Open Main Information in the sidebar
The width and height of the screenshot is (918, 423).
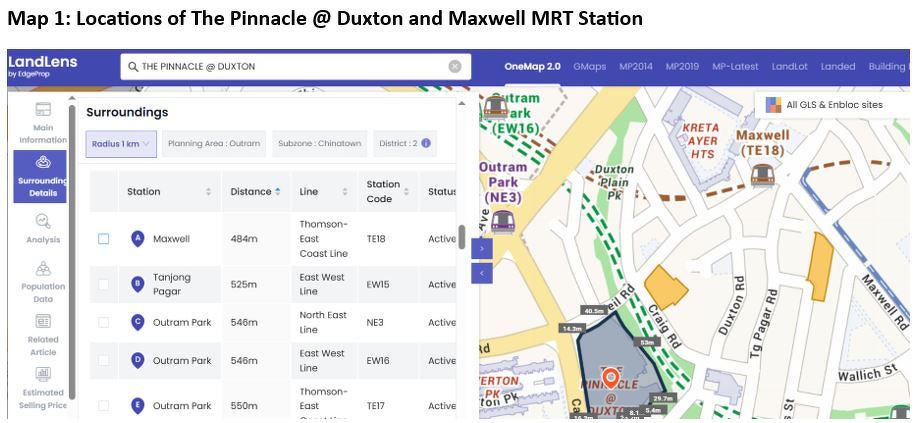(43, 123)
